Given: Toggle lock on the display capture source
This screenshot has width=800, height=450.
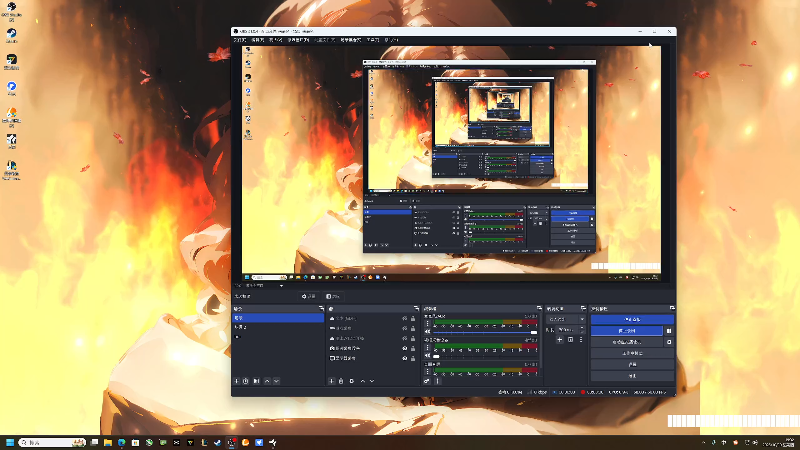Looking at the screenshot, I should click(413, 358).
